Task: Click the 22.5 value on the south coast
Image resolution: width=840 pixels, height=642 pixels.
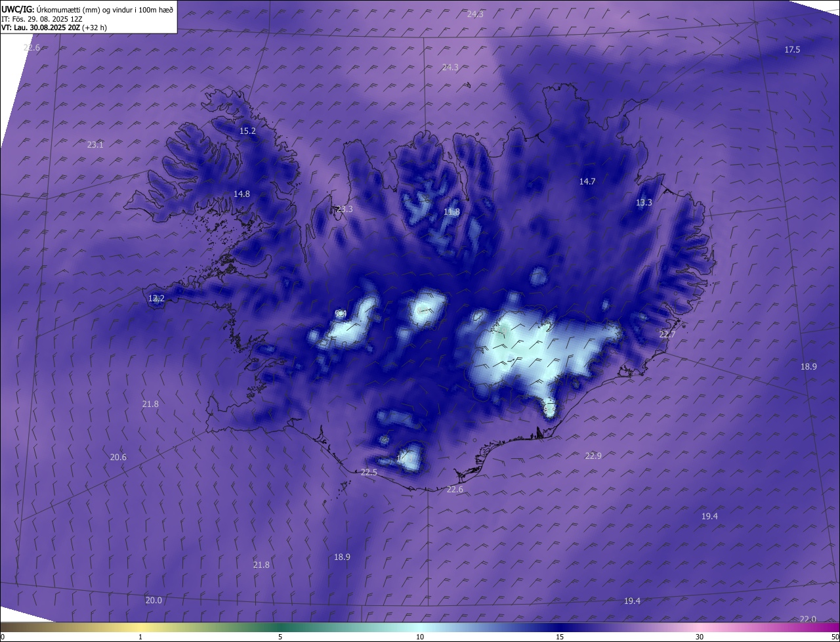Action: [369, 473]
